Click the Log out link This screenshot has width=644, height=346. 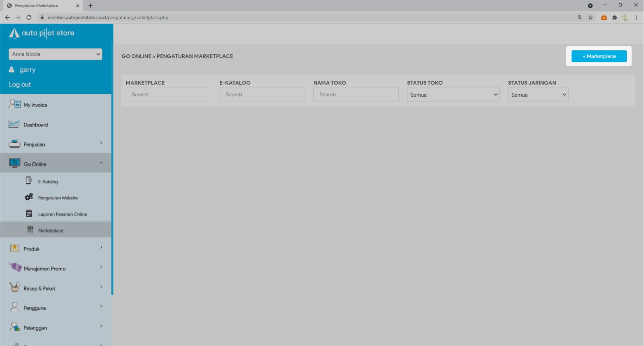point(20,85)
